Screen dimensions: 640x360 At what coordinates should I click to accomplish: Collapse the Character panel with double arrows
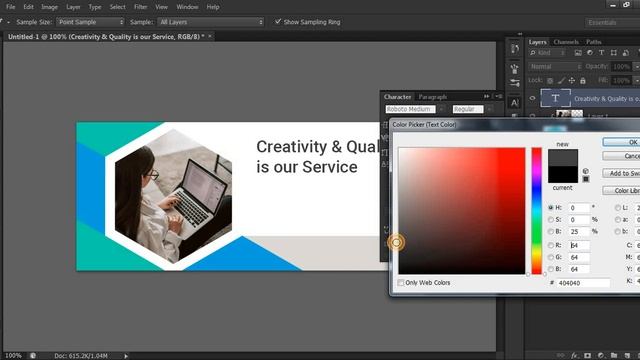click(x=487, y=96)
